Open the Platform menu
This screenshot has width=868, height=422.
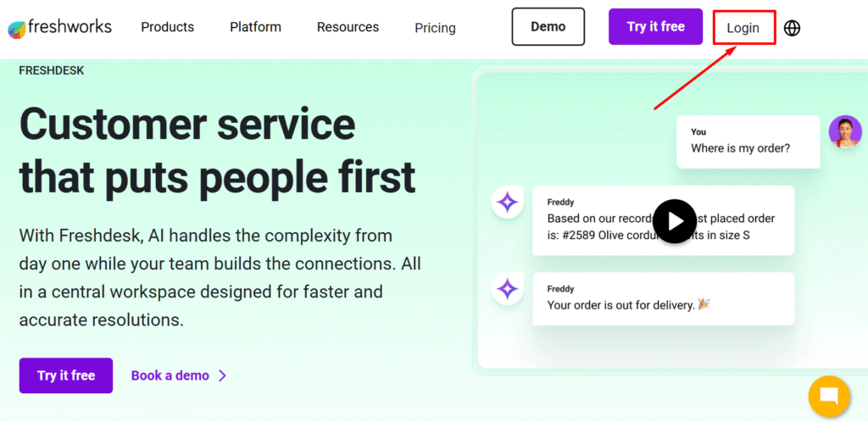click(x=256, y=27)
